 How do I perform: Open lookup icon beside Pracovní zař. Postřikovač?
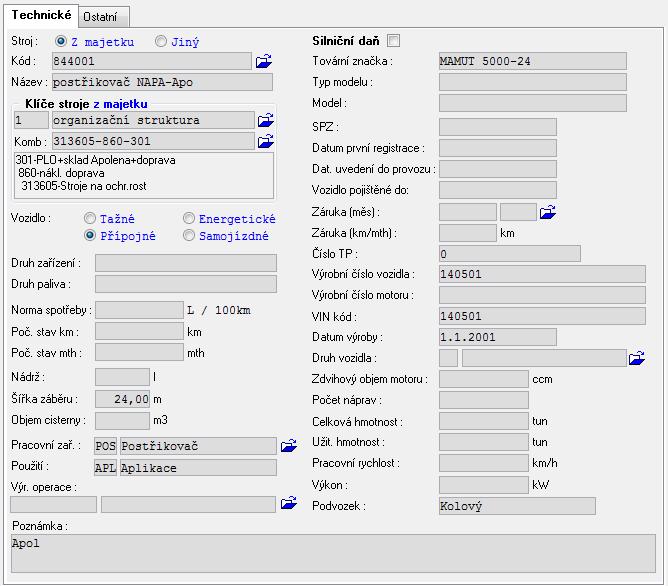tap(288, 445)
